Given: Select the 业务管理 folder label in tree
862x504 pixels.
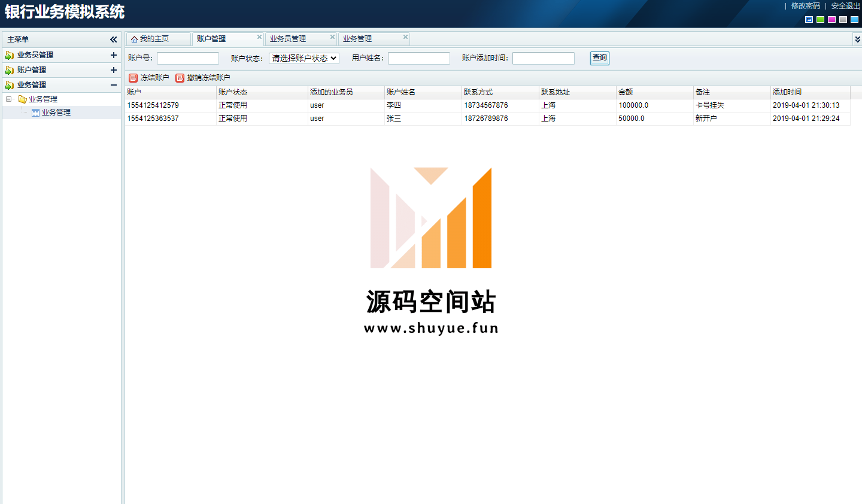Looking at the screenshot, I should click(43, 99).
